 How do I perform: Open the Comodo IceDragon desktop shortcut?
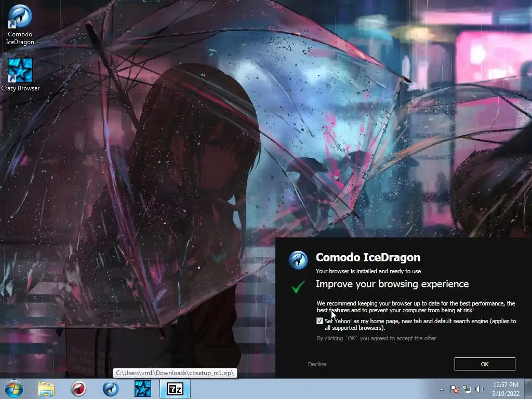click(20, 24)
